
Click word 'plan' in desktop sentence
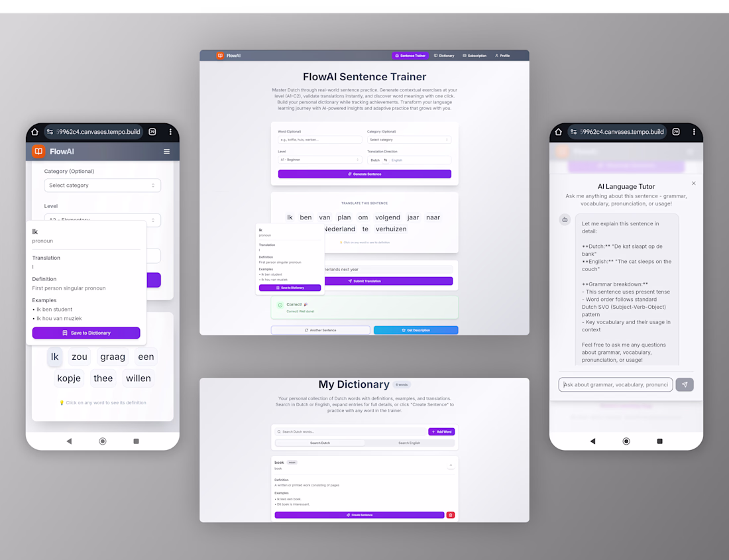(344, 217)
